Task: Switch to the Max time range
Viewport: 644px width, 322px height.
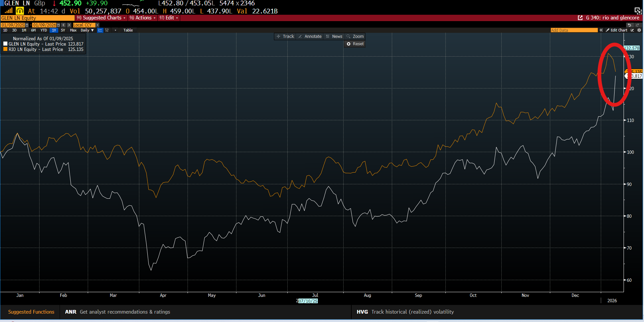Action: [73, 30]
